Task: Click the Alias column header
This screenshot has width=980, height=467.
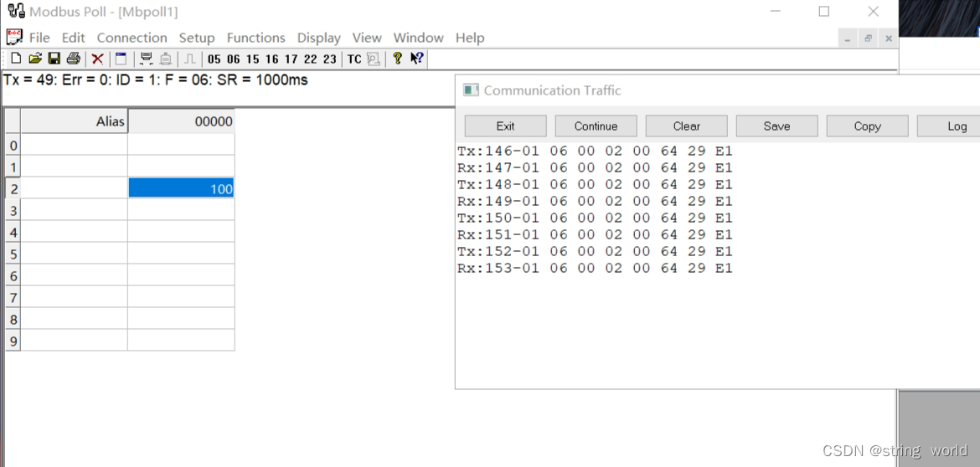Action: pos(75,121)
